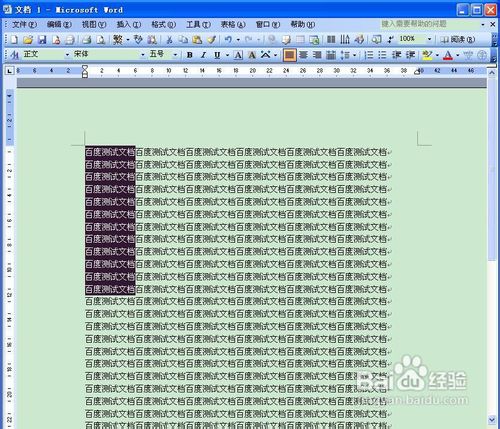Open the 插入 menu

pyautogui.click(x=129, y=24)
